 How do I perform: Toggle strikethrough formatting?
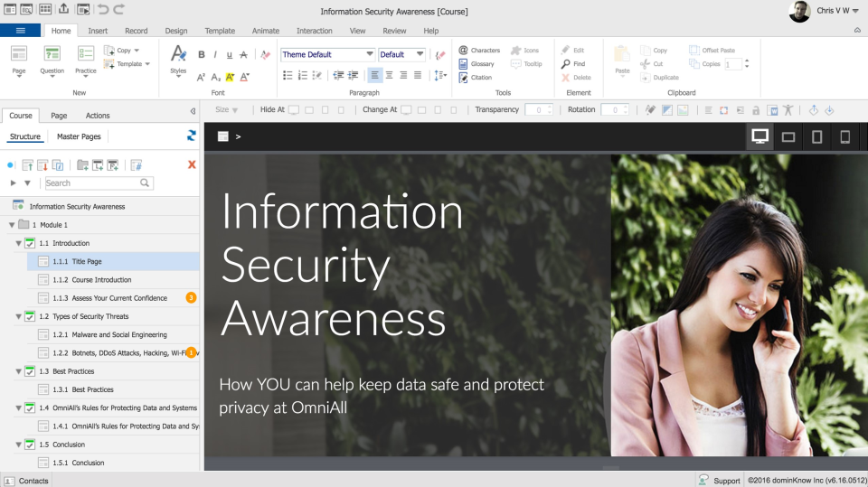pos(243,54)
